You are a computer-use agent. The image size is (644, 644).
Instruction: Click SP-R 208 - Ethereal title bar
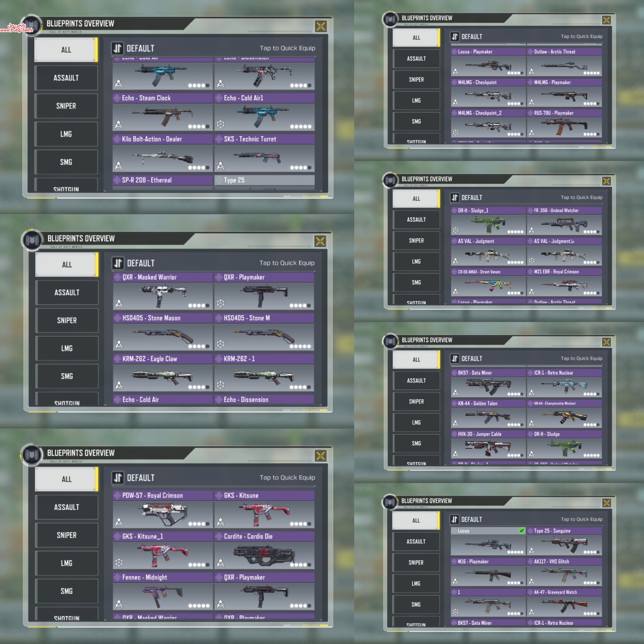[163, 180]
